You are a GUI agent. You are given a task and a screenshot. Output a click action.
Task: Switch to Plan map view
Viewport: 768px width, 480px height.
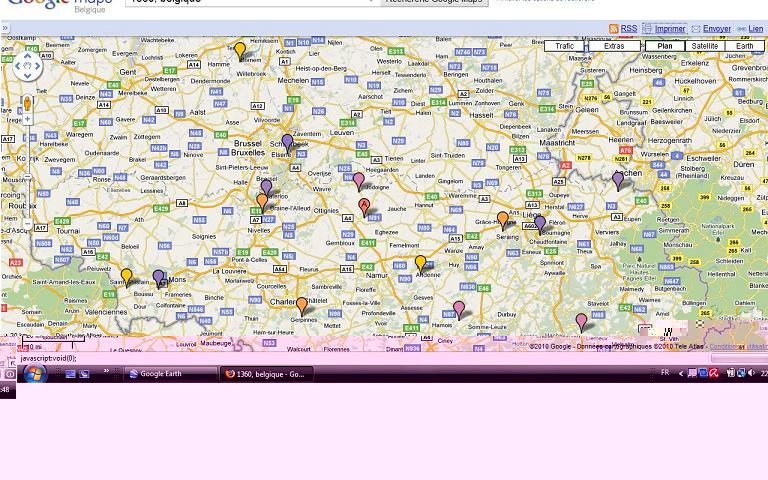click(665, 46)
